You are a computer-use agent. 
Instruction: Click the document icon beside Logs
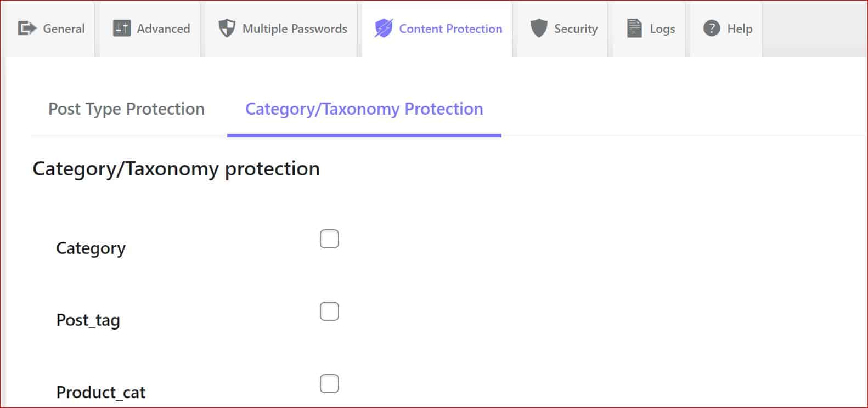[x=633, y=28]
